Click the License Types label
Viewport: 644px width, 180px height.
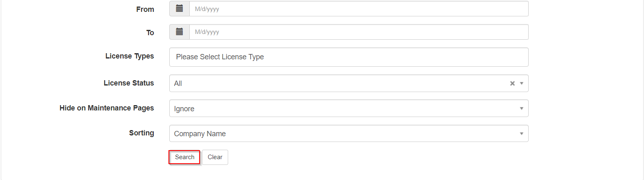(130, 56)
